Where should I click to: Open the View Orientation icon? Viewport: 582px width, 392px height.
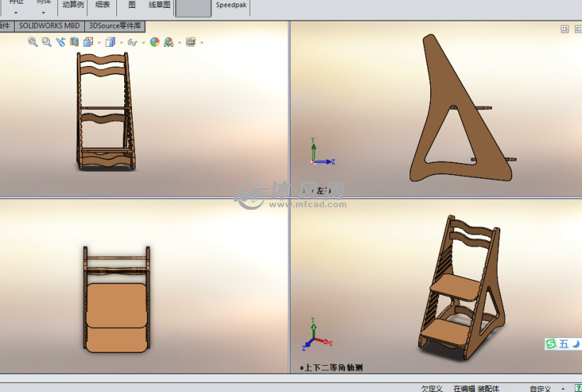[87, 42]
